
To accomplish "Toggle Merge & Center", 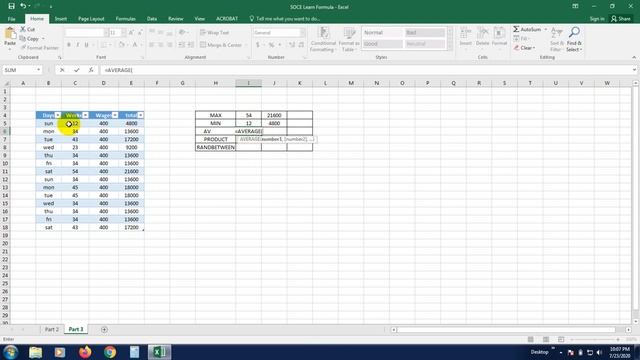I will pyautogui.click(x=221, y=45).
